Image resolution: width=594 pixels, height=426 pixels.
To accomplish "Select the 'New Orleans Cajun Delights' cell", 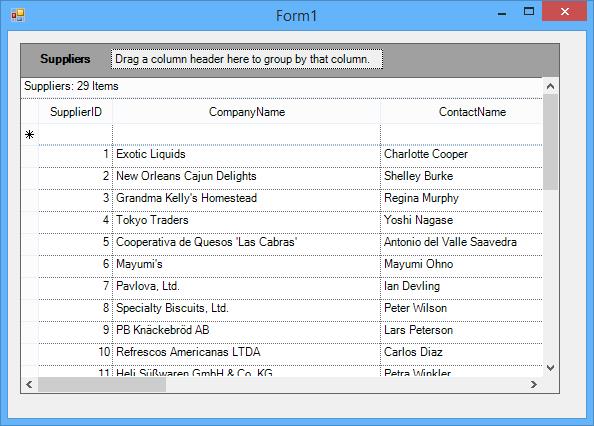I will (247, 178).
